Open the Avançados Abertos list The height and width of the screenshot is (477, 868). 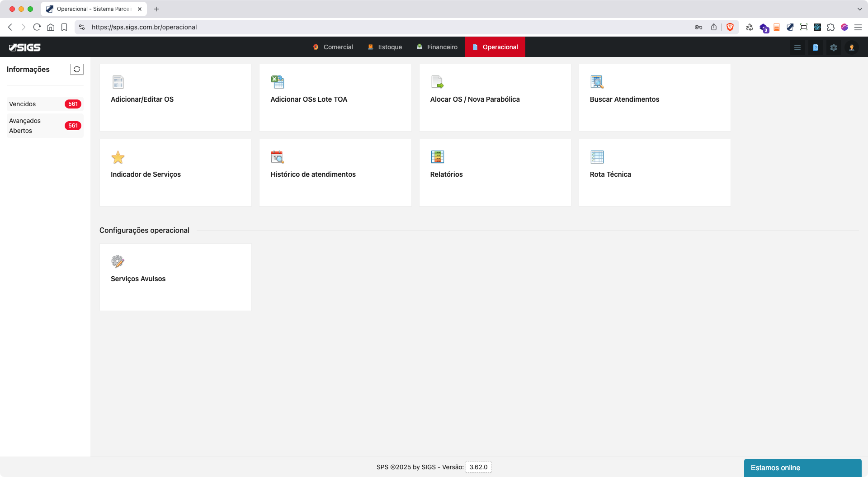point(45,126)
